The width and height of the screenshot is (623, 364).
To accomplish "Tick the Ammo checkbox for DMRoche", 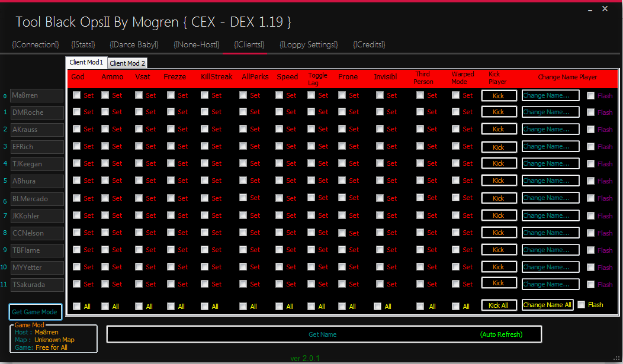I will coord(105,112).
